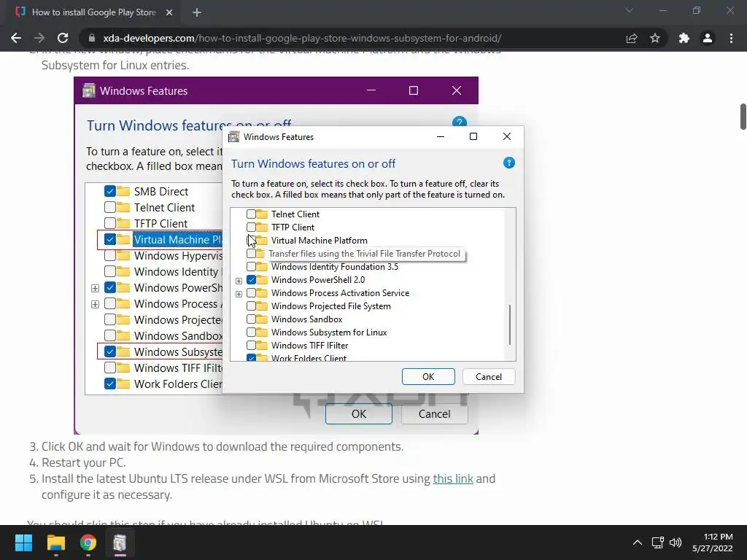The image size is (747, 560).
Task: Open the tab search chevron
Action: coord(630,10)
